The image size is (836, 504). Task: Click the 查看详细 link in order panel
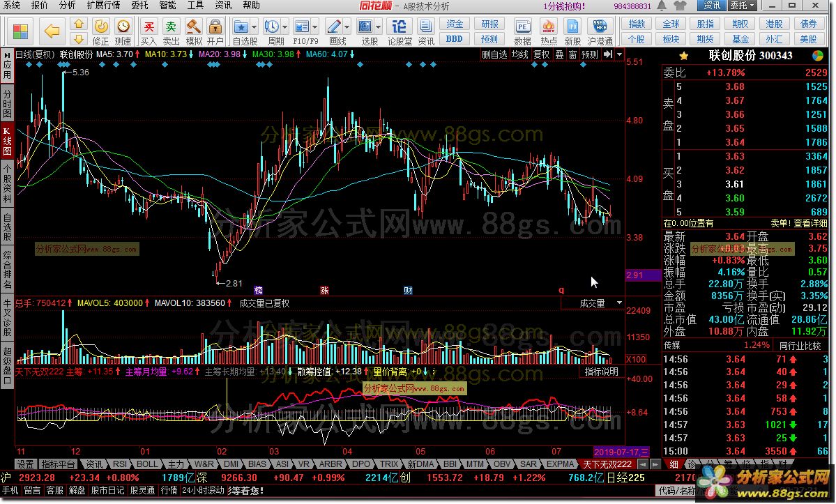click(x=810, y=223)
